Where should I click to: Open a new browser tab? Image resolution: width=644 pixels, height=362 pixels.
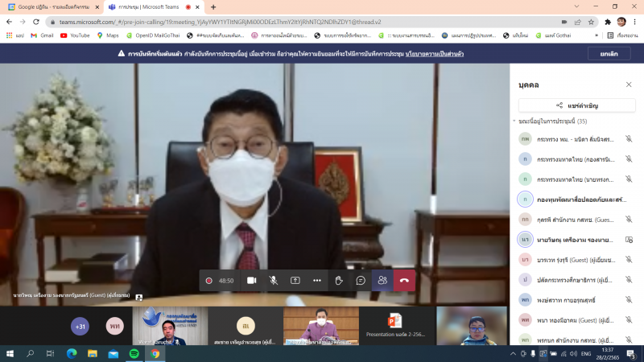coord(213,7)
